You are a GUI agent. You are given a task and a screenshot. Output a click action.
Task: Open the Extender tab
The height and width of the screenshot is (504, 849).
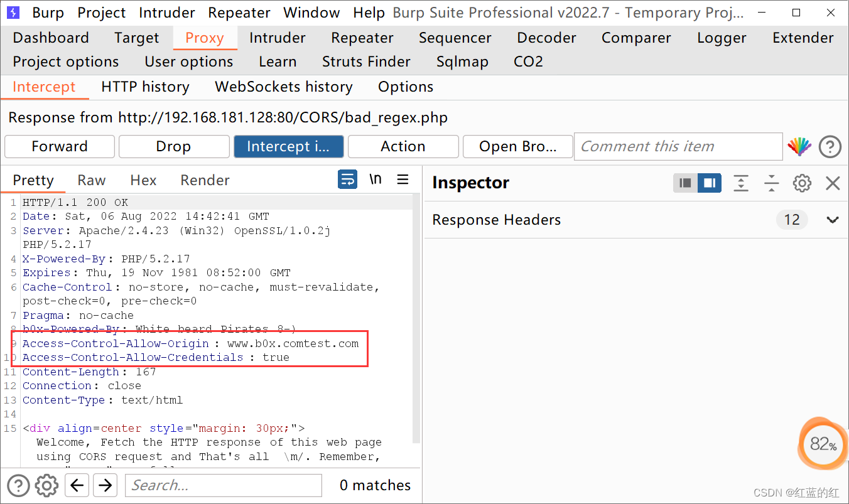(x=803, y=38)
